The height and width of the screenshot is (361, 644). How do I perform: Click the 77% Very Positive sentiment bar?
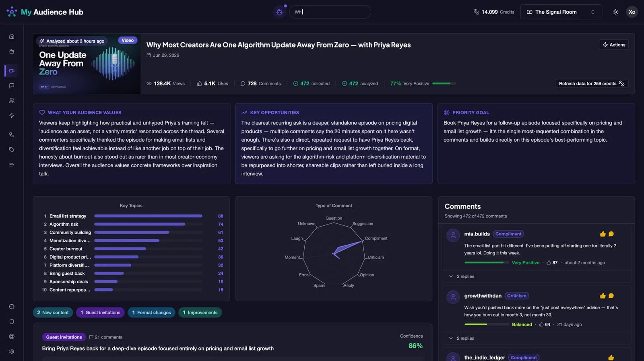coord(444,84)
